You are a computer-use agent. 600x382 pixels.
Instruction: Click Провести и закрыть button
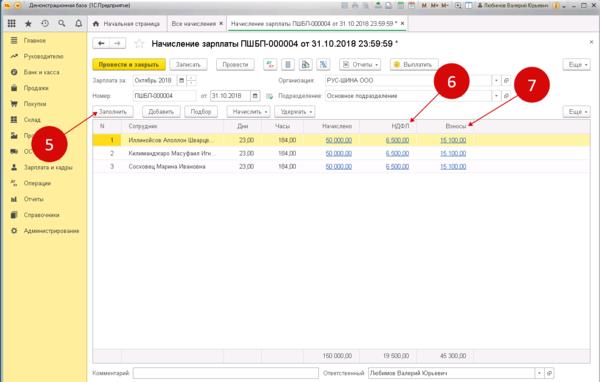[129, 65]
